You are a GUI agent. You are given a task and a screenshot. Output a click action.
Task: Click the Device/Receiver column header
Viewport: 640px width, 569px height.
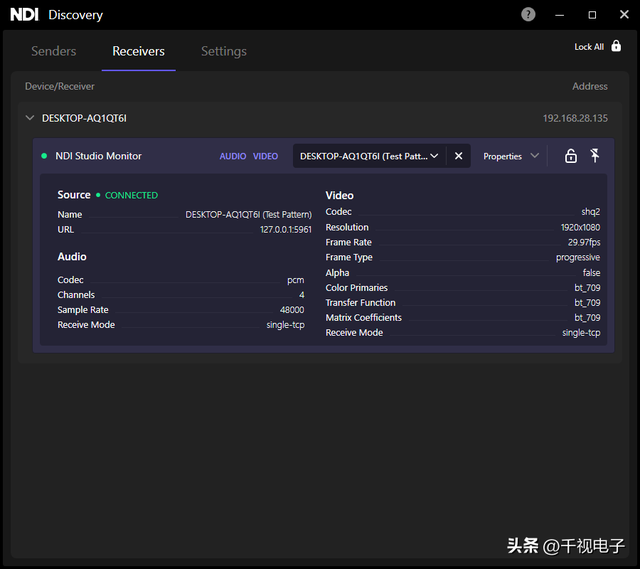(60, 86)
